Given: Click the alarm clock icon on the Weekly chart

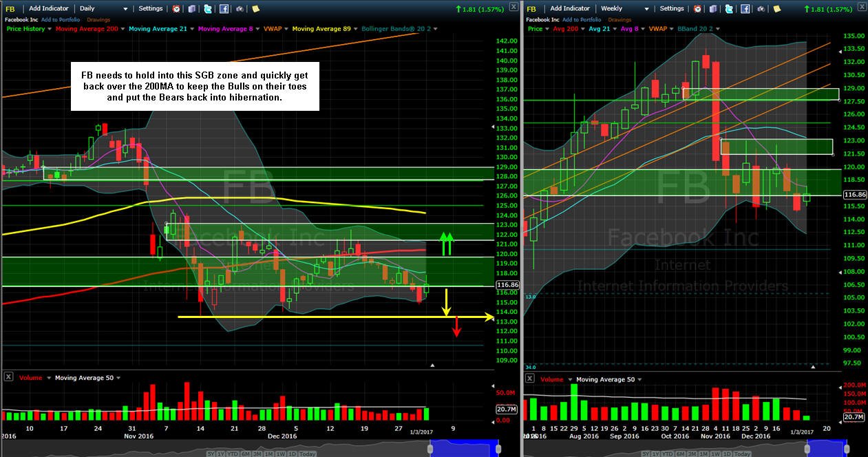Looking at the screenshot, I should pos(697,9).
